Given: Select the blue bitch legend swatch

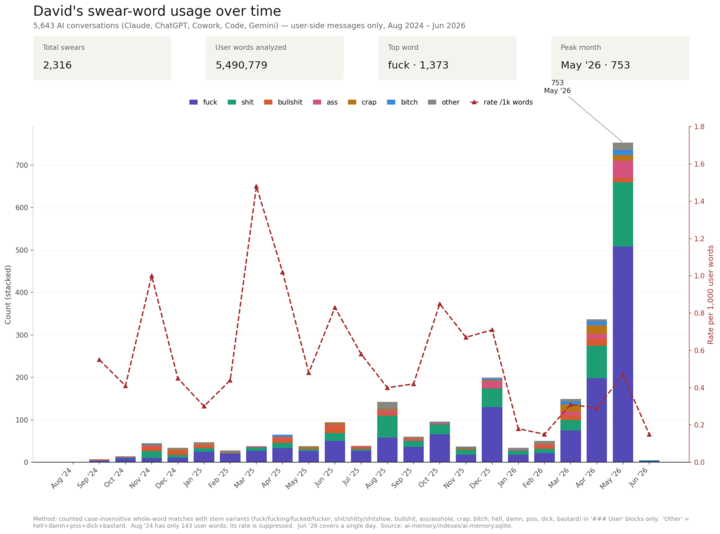Looking at the screenshot, I should (391, 102).
